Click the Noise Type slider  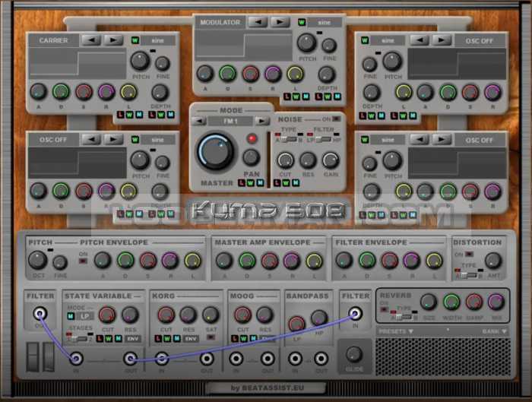tap(287, 140)
